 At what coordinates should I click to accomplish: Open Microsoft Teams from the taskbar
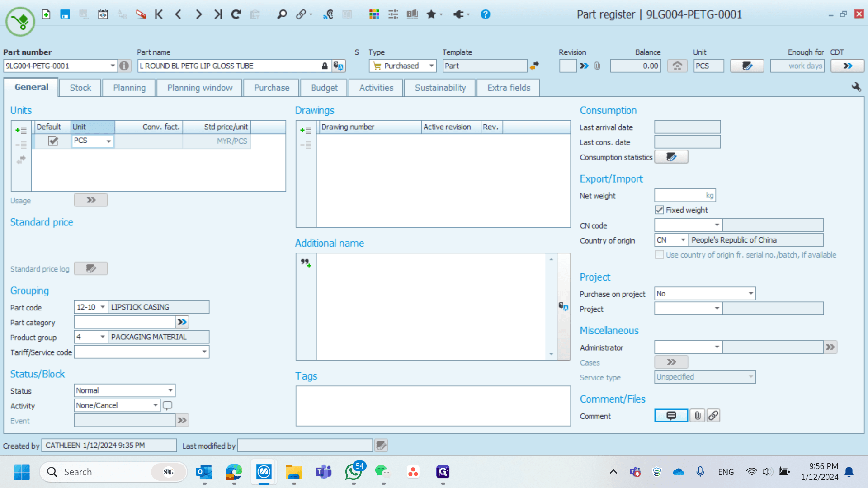(323, 472)
